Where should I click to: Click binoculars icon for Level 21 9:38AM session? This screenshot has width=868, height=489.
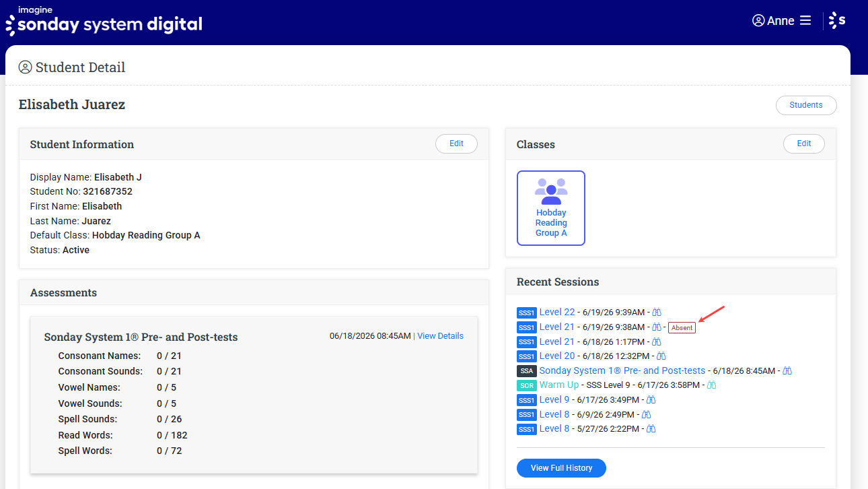coord(657,327)
